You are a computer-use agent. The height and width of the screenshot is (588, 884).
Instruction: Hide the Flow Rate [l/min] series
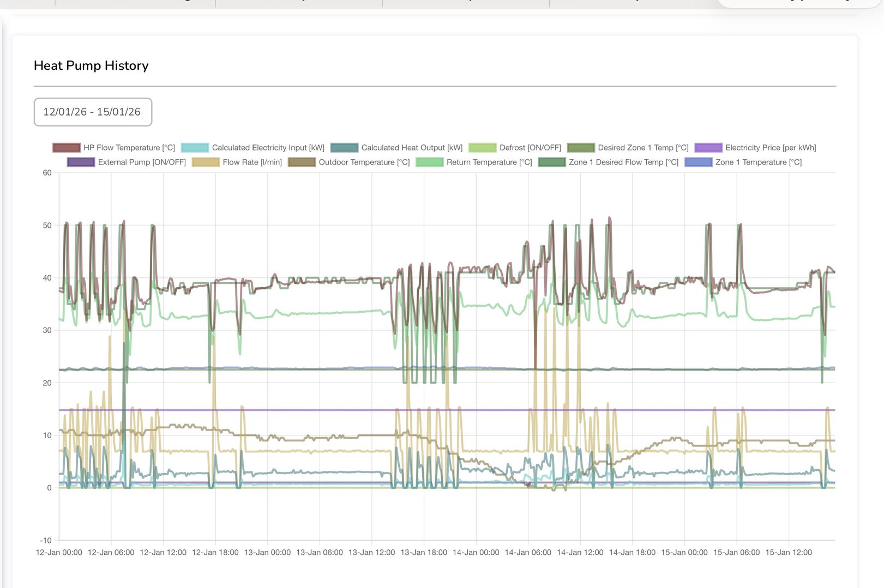point(237,162)
